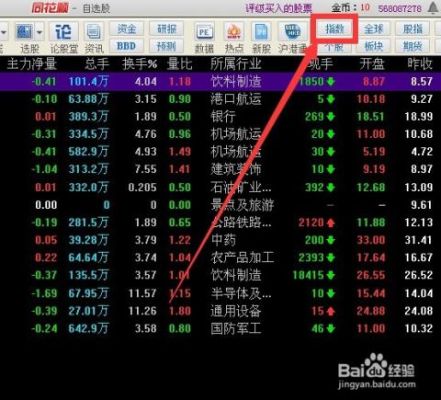This screenshot has height=400, width=441.
Task: Click the 预测 toolbar button
Action: pos(166,46)
